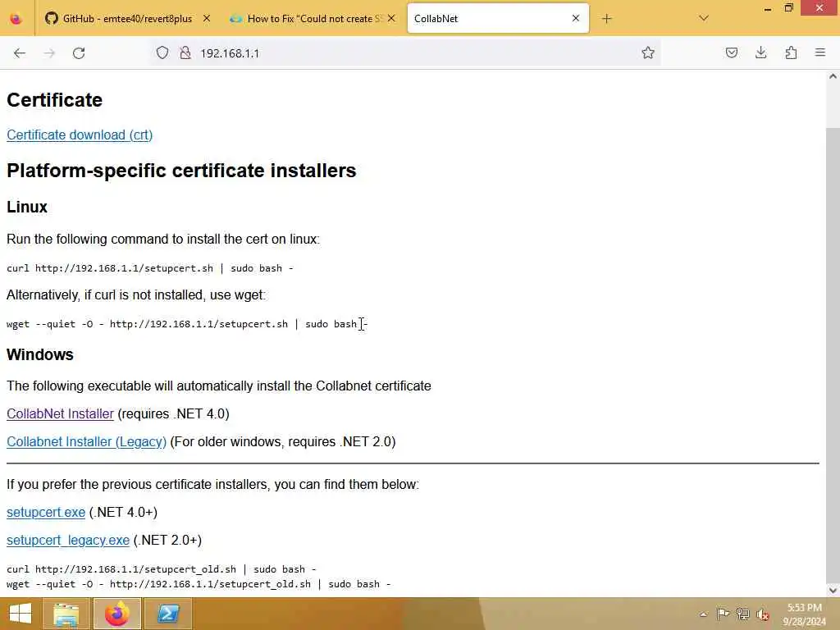The image size is (840, 630).
Task: Open the Downloads panel
Action: tap(760, 52)
